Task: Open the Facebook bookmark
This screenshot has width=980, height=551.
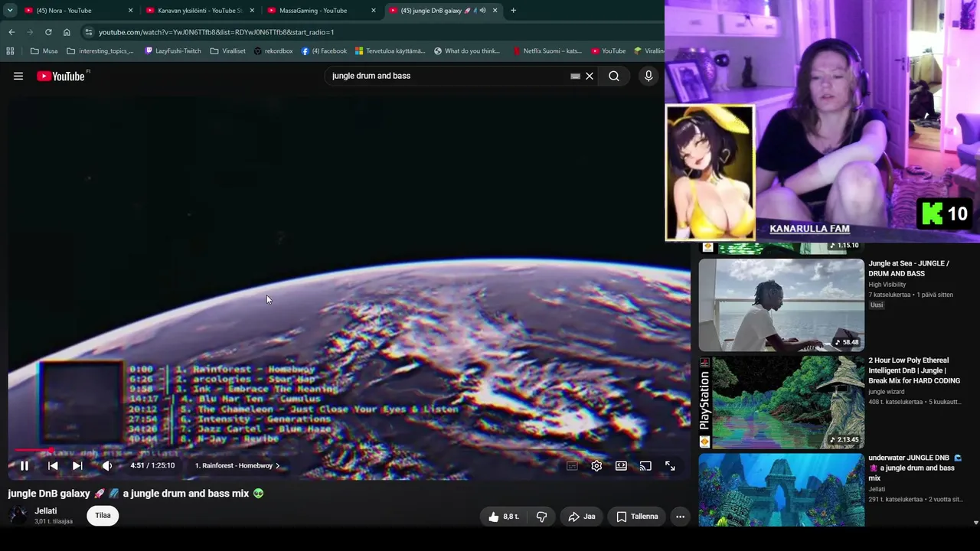Action: click(x=324, y=51)
